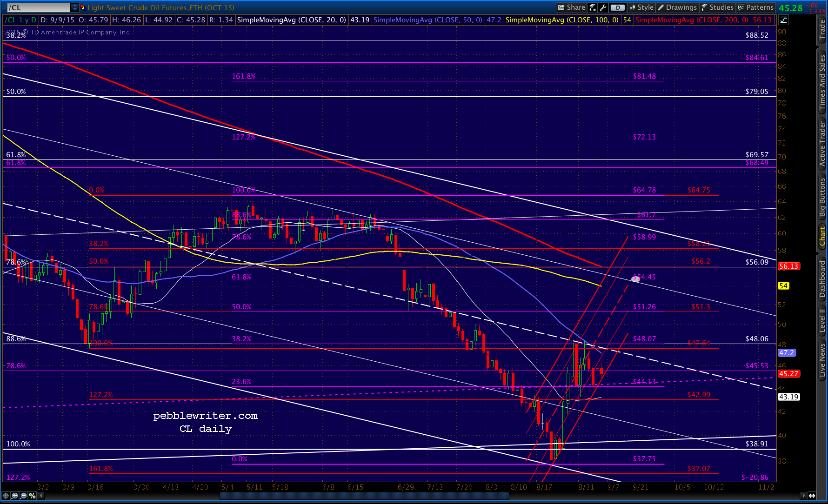Click the SimpleMovingAvg (CLOSE, 20, 0) label
Image resolution: width=828 pixels, height=504 pixels.
(292, 20)
